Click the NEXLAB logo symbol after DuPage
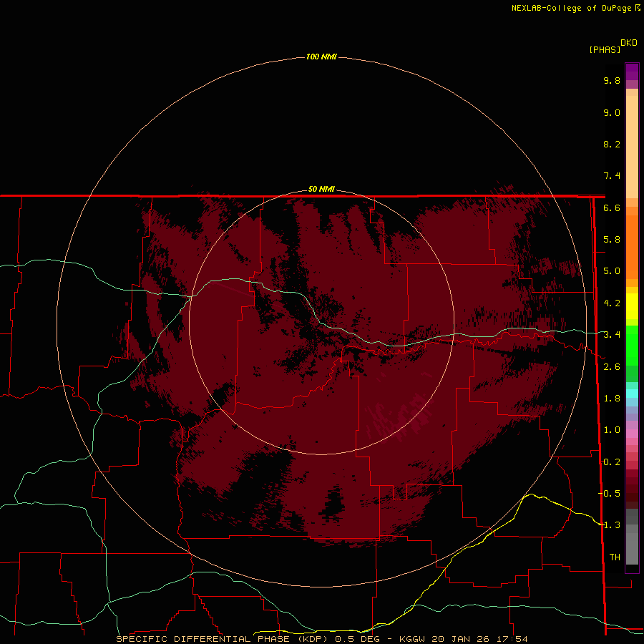Viewport: 644px width, 644px height. click(638, 7)
